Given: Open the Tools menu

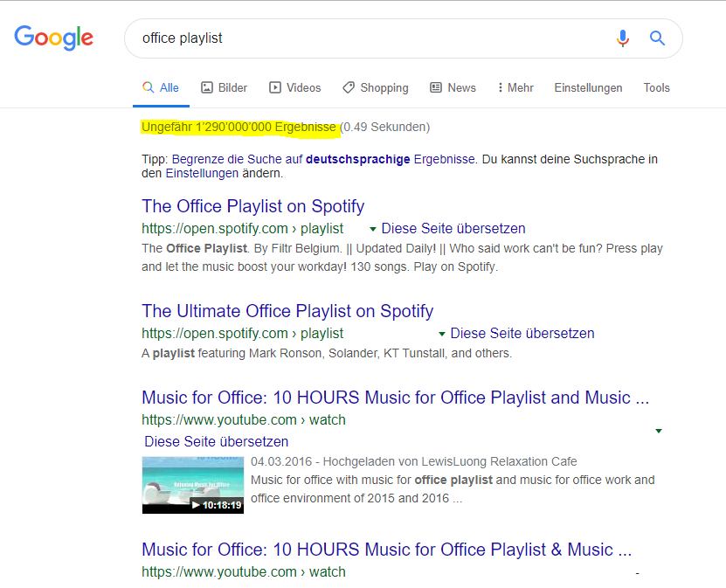Looking at the screenshot, I should pyautogui.click(x=656, y=87).
